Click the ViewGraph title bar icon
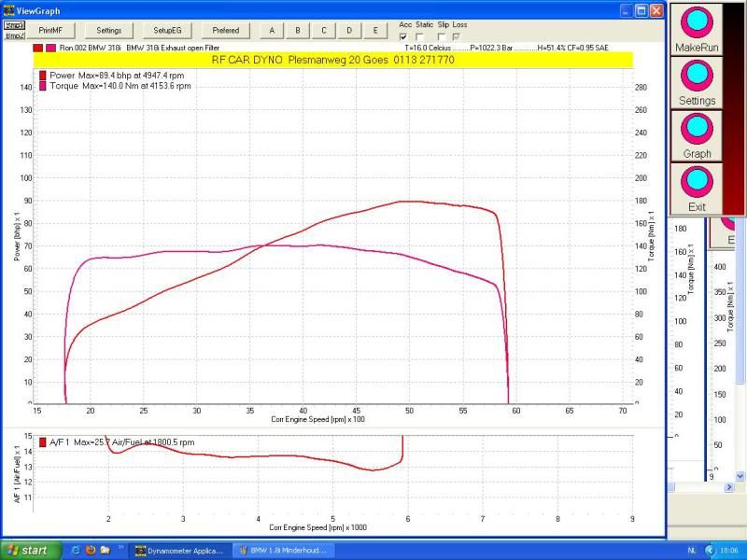747x560 pixels. (x=8, y=10)
